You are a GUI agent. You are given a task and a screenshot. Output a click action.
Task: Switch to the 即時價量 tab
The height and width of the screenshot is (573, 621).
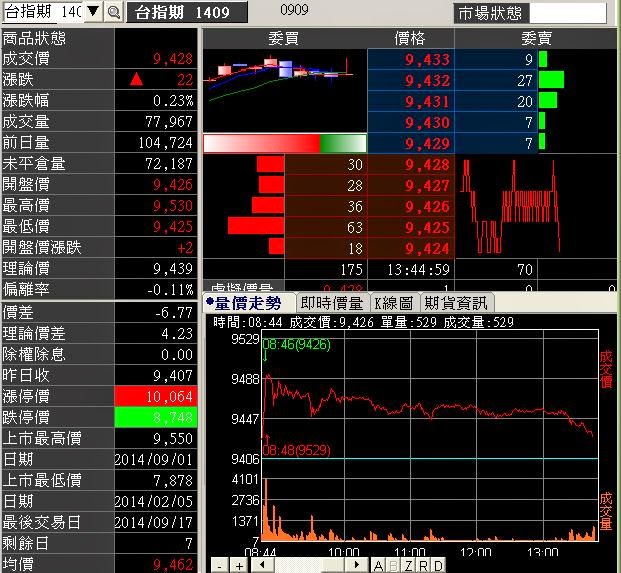[x=332, y=304]
